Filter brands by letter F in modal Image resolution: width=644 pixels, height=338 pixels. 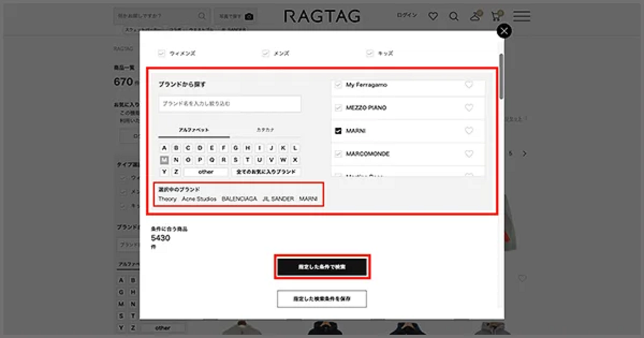click(x=224, y=148)
